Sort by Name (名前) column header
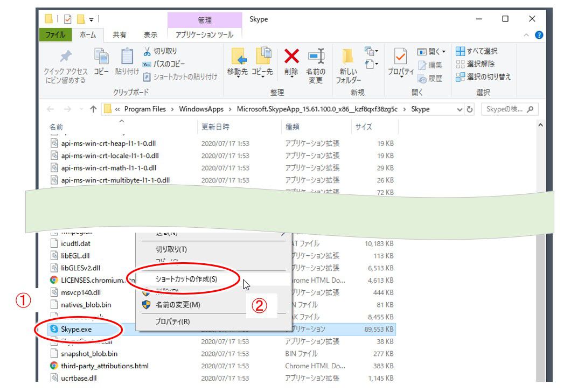 click(x=56, y=127)
